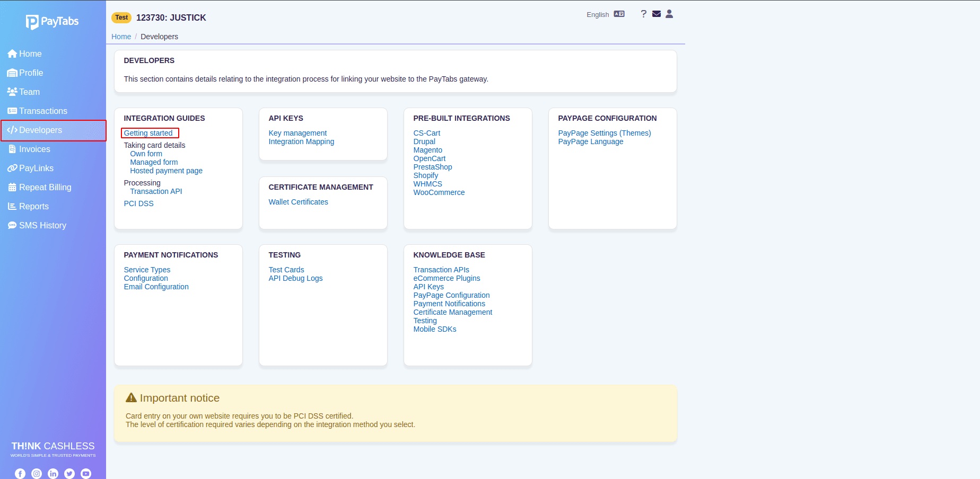This screenshot has width=980, height=479.
Task: Open the OpenCart integration link
Action: [430, 158]
